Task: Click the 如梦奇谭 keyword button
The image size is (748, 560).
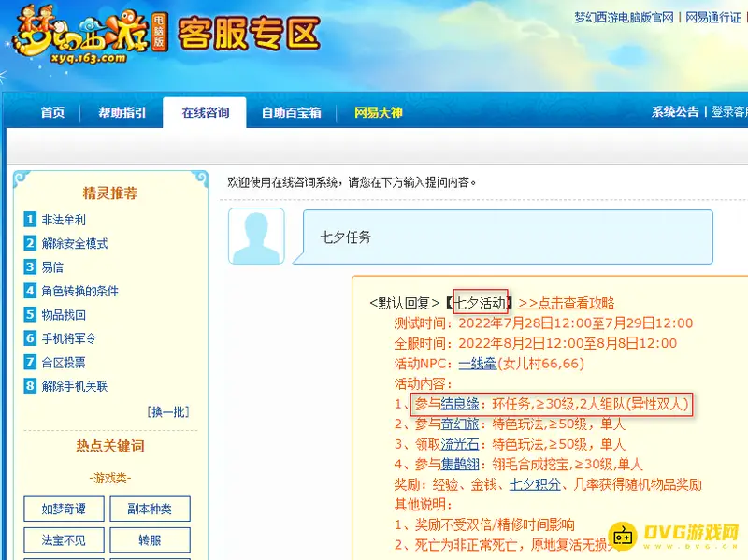Action: tap(64, 509)
